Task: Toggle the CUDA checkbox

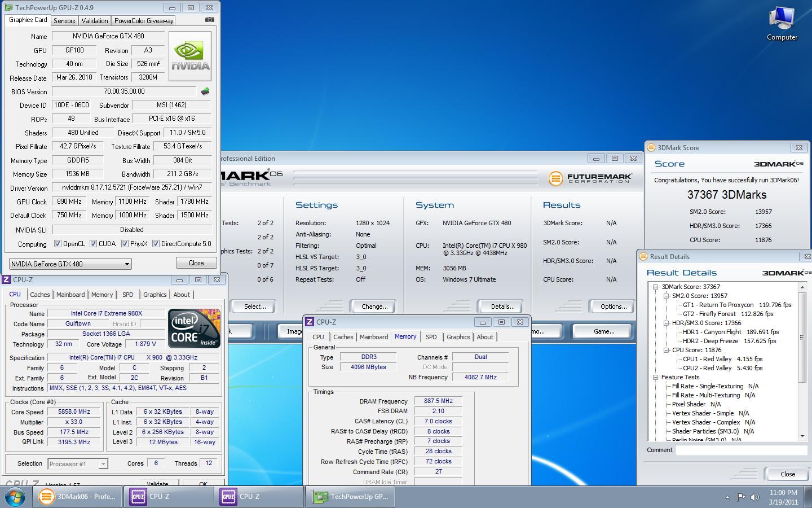Action: 93,244
